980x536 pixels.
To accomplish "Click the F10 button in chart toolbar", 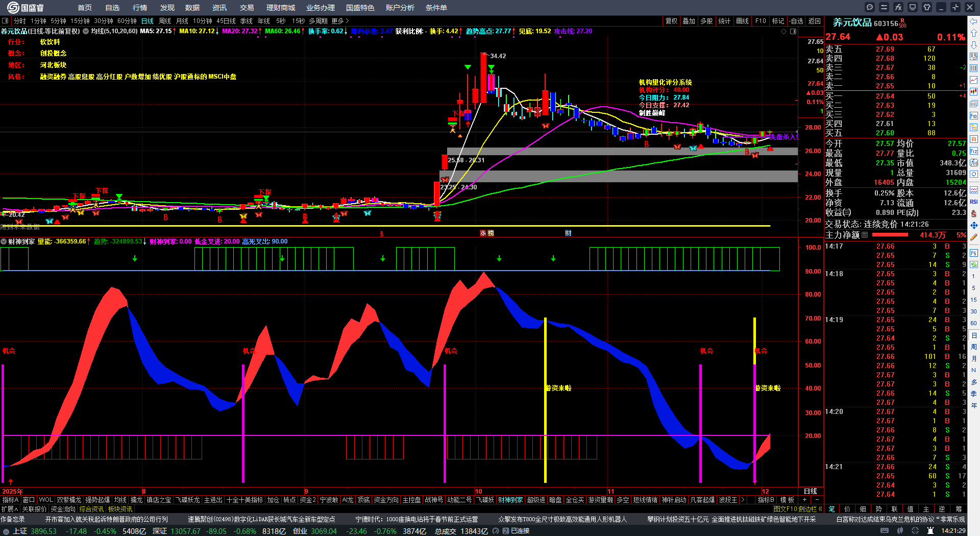I will [x=761, y=21].
